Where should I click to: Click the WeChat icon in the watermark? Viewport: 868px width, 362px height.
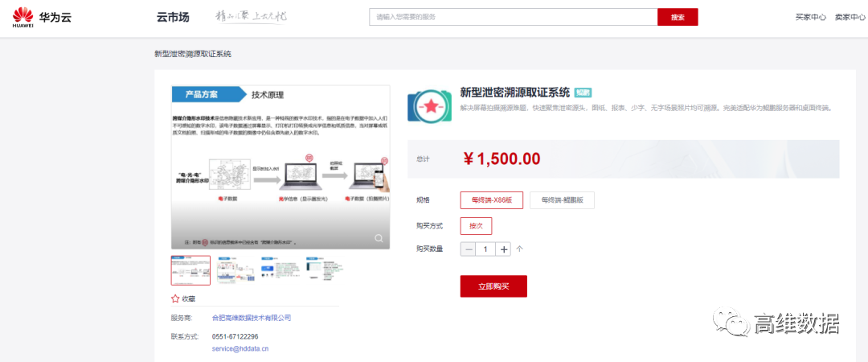point(732,325)
